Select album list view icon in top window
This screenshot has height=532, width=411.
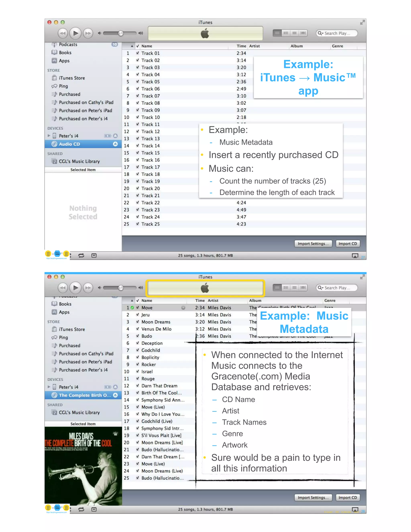286,33
